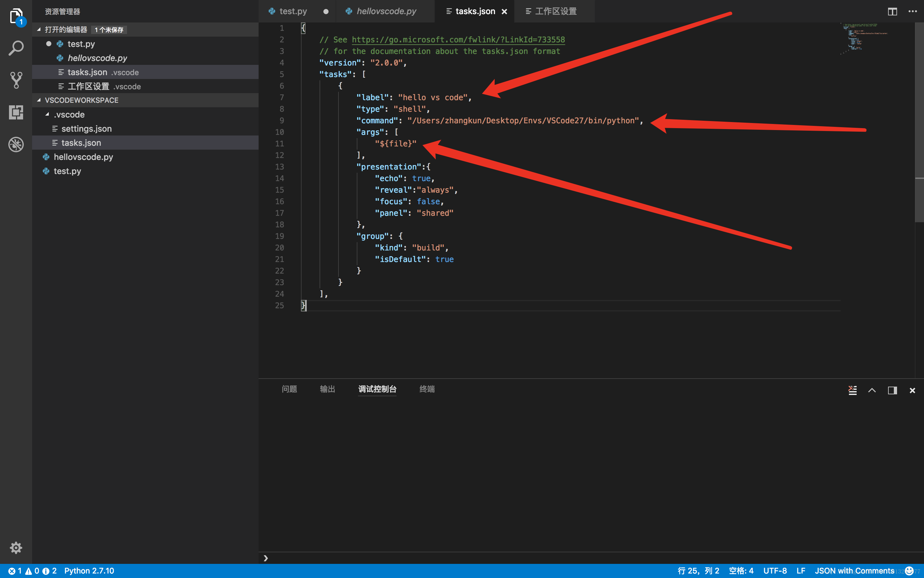Close the bottom panel

912,390
